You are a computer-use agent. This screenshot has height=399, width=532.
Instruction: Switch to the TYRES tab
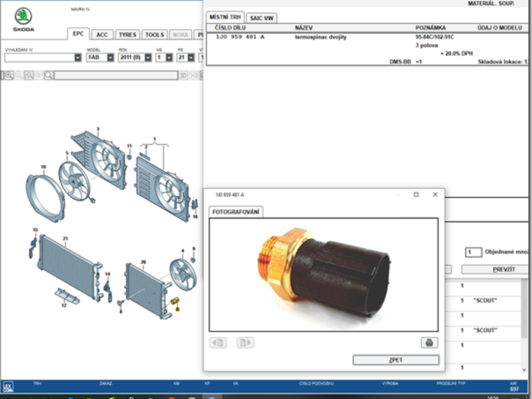pyautogui.click(x=127, y=35)
